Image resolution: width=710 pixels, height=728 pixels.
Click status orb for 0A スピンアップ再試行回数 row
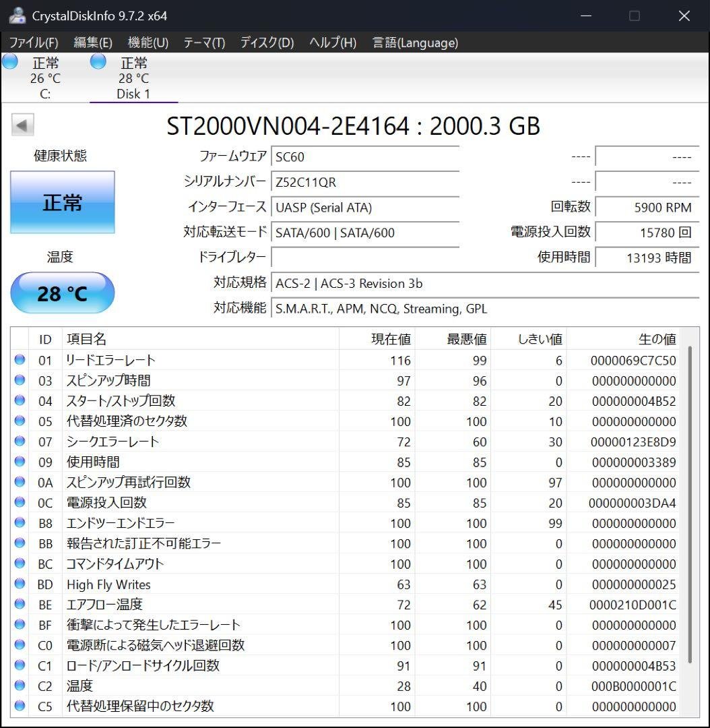pos(20,482)
